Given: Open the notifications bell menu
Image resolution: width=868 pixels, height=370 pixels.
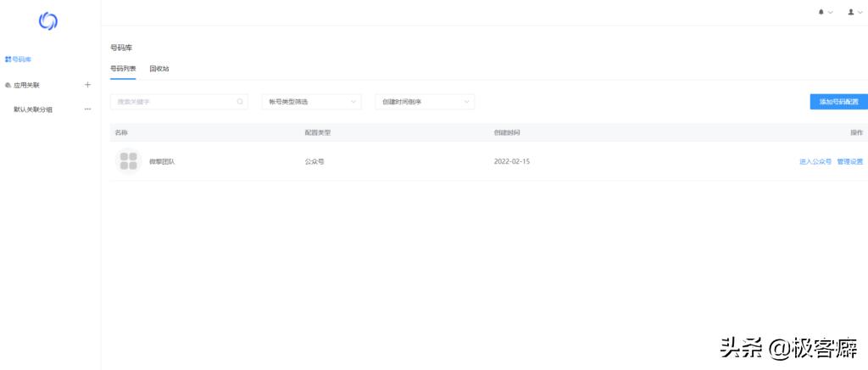Looking at the screenshot, I should coord(826,12).
